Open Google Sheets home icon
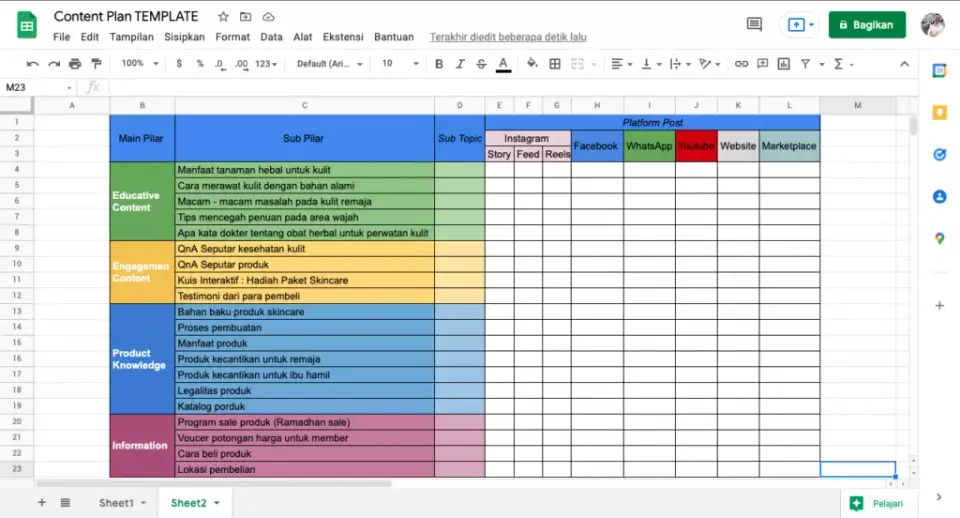This screenshot has width=960, height=518. 26,25
